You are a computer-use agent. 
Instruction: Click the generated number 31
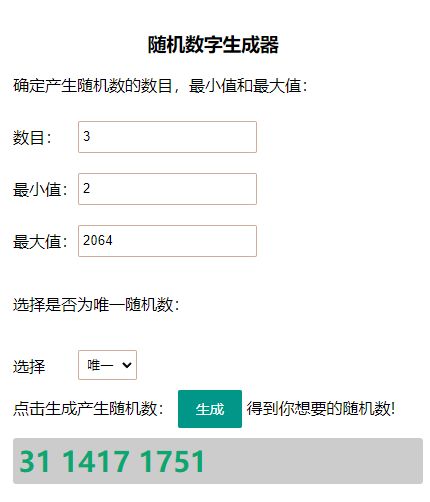click(35, 461)
